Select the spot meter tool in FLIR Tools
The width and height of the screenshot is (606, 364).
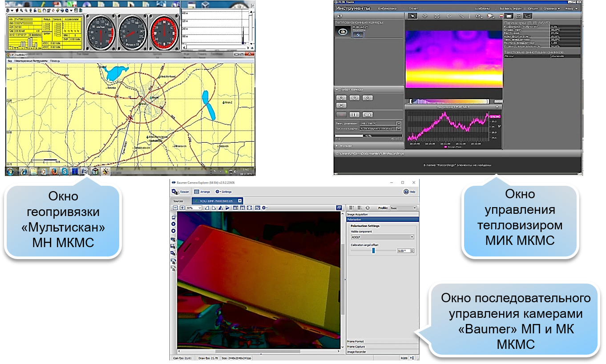425,16
